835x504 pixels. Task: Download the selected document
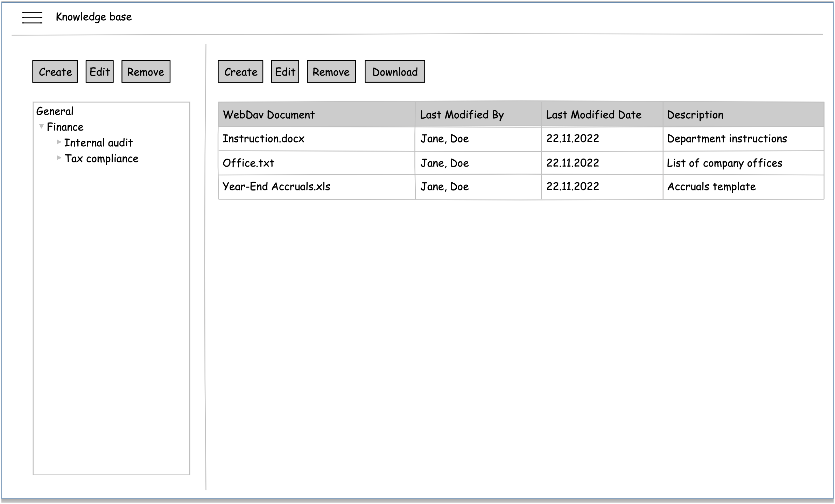pos(394,71)
